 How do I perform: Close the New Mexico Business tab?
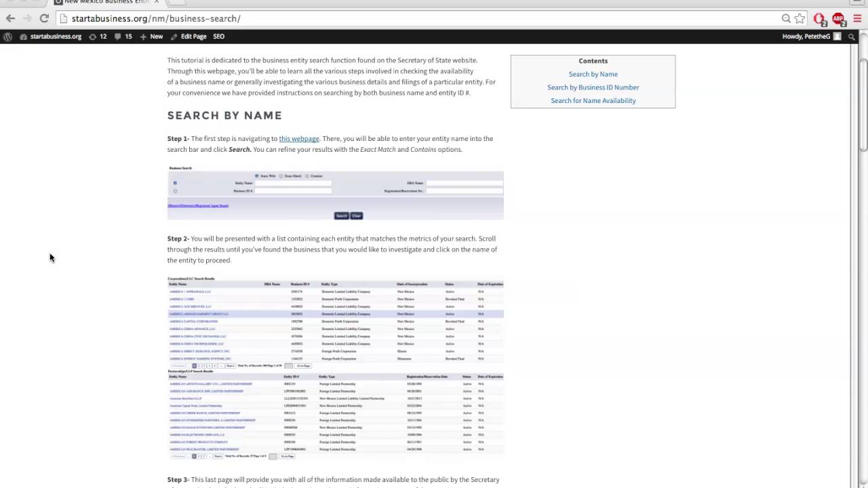click(157, 1)
